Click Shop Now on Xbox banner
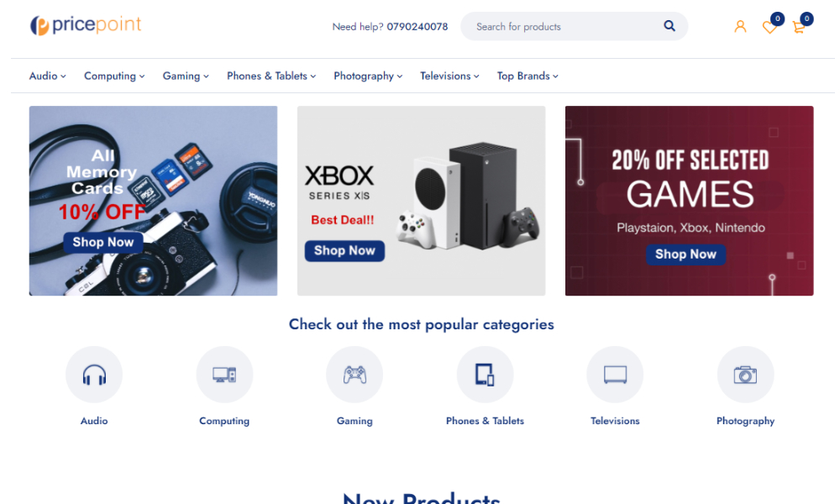The width and height of the screenshot is (840, 504). click(x=344, y=250)
